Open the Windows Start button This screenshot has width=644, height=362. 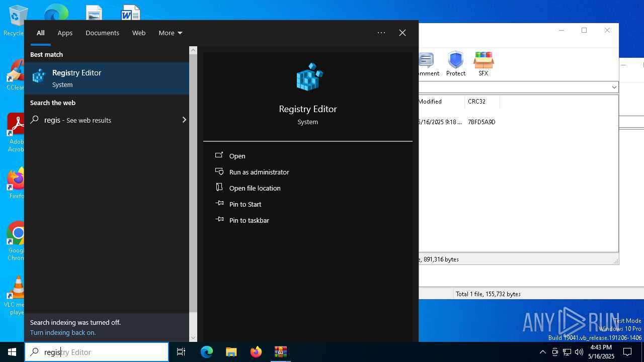tap(12, 352)
